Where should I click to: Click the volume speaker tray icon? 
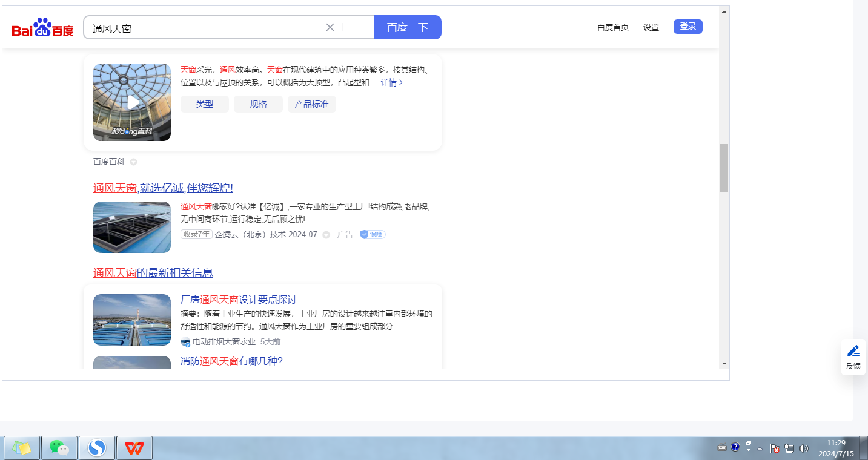pyautogui.click(x=804, y=448)
